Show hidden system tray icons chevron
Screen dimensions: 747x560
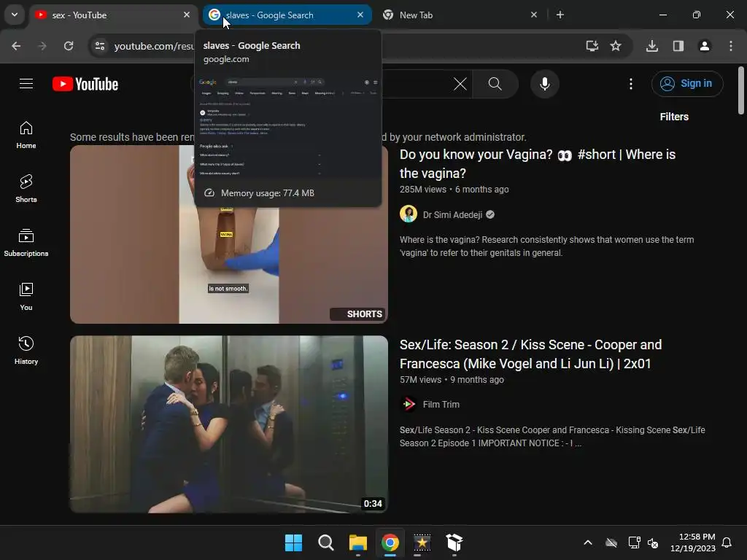(x=588, y=542)
